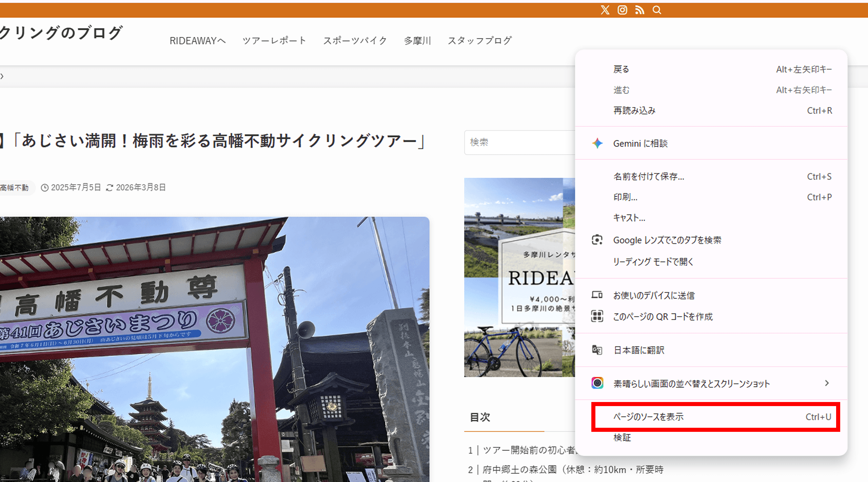Open the ツアーレポート nav link
This screenshot has height=482, width=868.
[274, 41]
